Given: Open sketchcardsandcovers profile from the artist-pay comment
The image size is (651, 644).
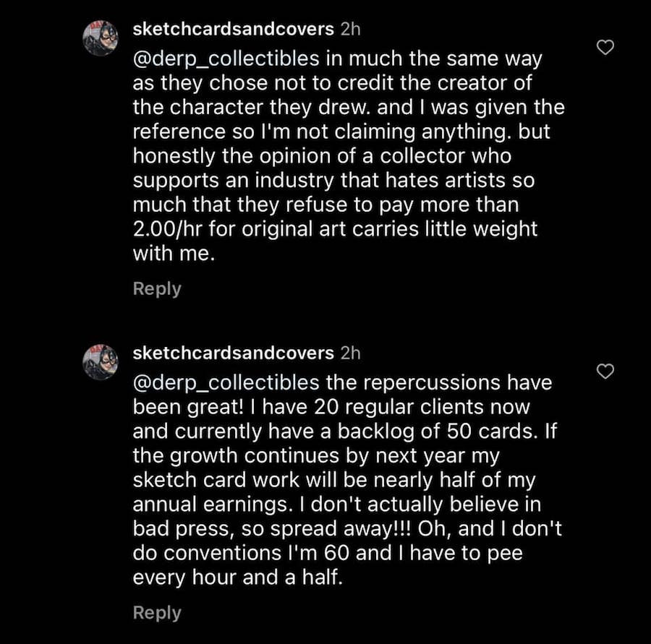Looking at the screenshot, I should [x=234, y=30].
